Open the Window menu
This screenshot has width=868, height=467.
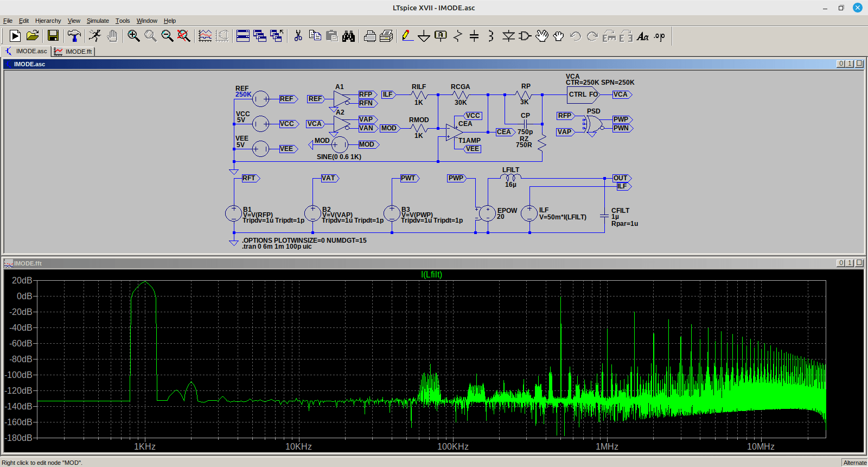tap(146, 21)
